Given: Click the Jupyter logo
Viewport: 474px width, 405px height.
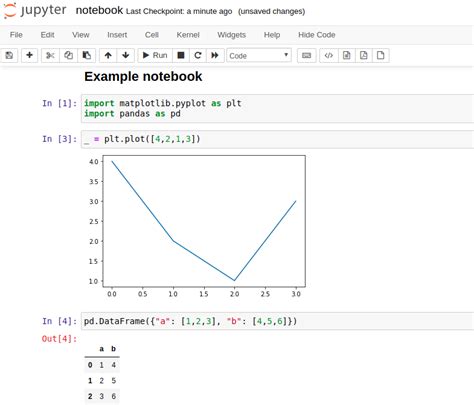Looking at the screenshot, I should [35, 11].
